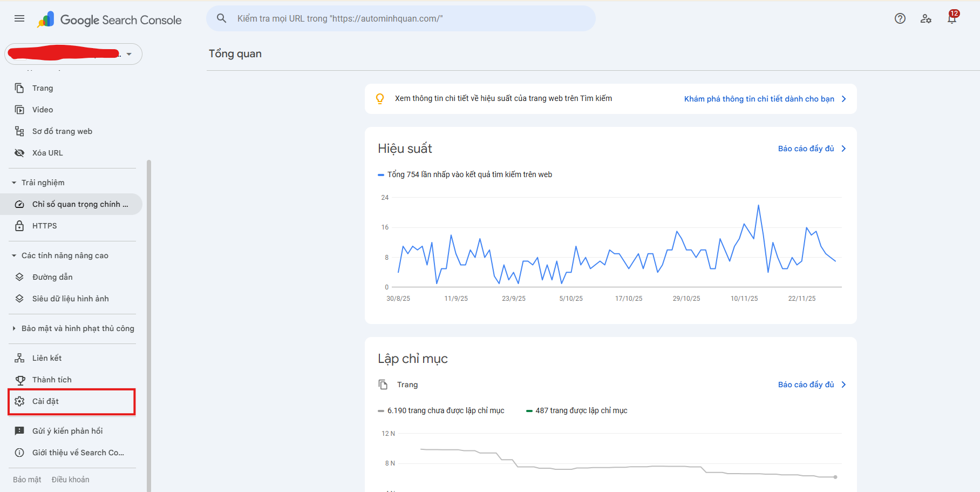Screen dimensions: 980x492
Task: Open the notifications bell showing 12
Action: point(952,18)
